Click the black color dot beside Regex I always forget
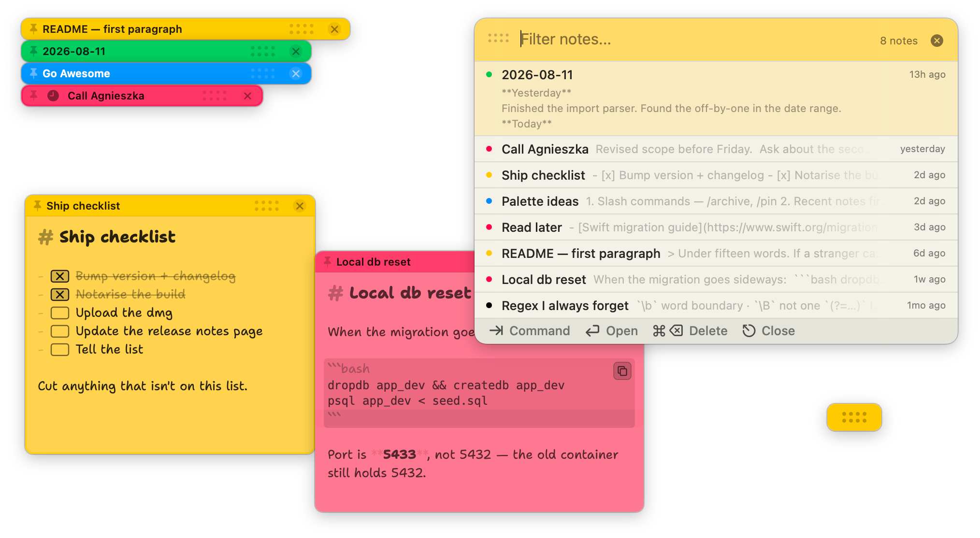The width and height of the screenshot is (980, 538). (x=489, y=305)
